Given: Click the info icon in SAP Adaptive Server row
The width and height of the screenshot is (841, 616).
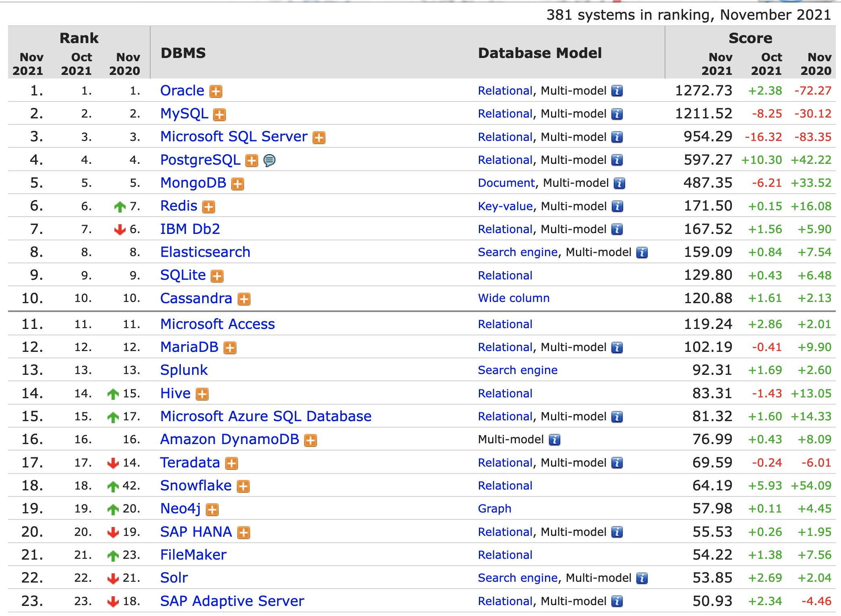Looking at the screenshot, I should (617, 602).
